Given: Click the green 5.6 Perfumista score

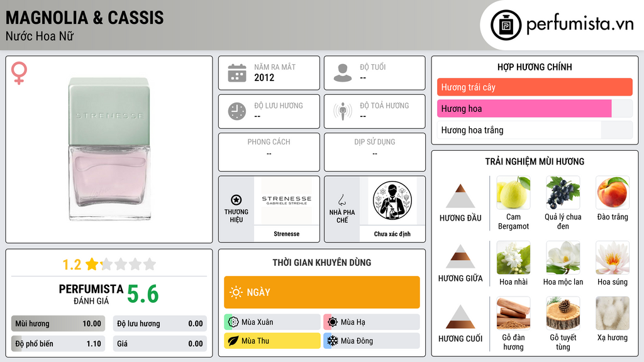Looking at the screenshot, I should click(x=143, y=294).
